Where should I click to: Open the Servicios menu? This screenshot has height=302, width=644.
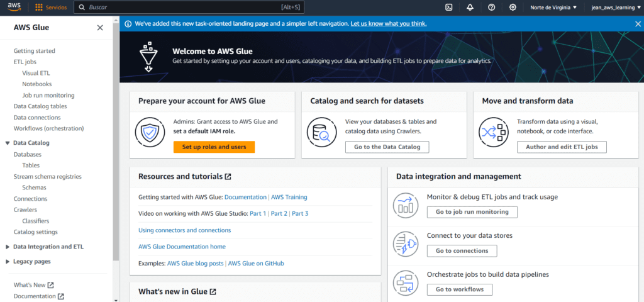pos(51,8)
